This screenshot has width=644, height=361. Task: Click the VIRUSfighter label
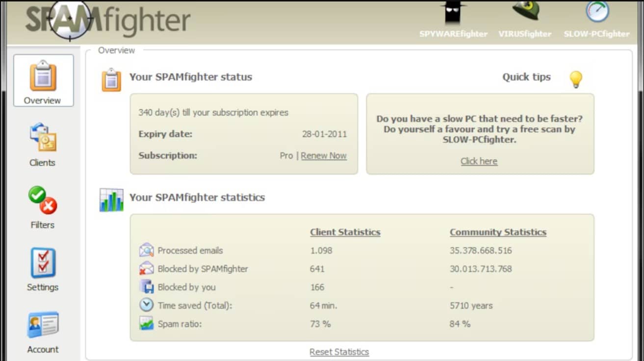[x=525, y=34]
